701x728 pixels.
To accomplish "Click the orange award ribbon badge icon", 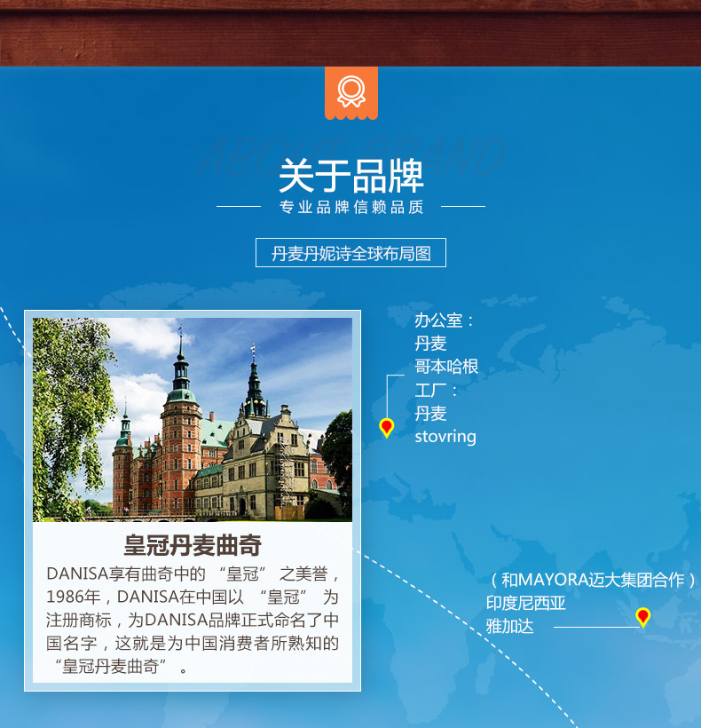I will tap(351, 93).
